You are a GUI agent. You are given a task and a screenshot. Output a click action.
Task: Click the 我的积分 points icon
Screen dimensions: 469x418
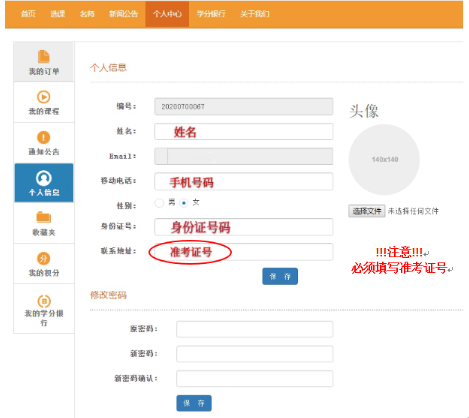point(44,258)
